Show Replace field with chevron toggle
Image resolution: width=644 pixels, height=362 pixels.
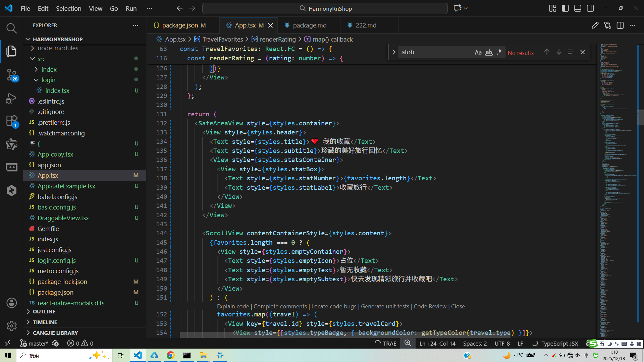pos(394,52)
